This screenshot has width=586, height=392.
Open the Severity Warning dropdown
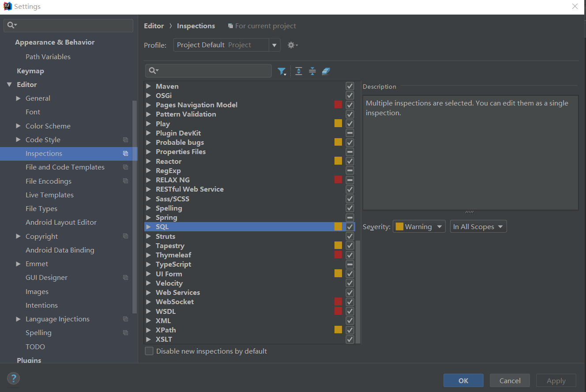(419, 226)
